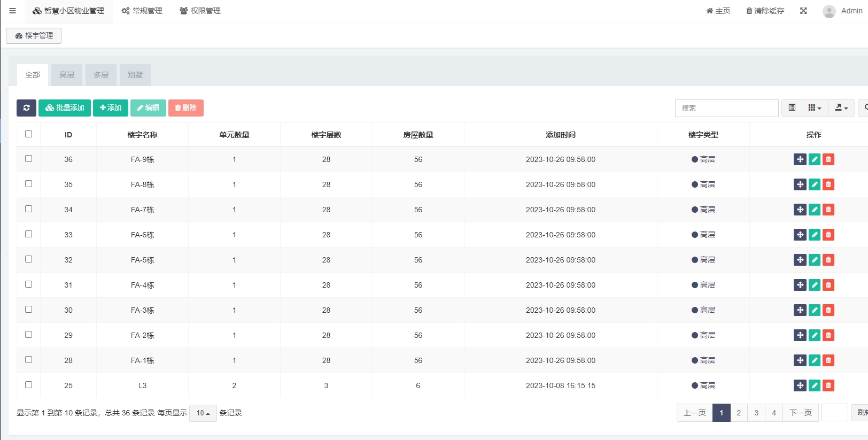Click the 批量添加 button
Screen dimensions: 868x440
65,108
